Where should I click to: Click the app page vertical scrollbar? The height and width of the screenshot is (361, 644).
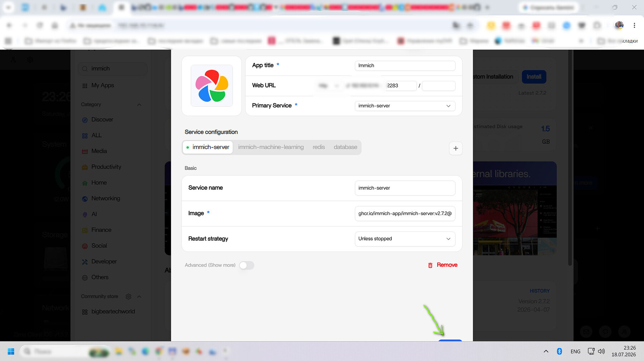tap(570, 157)
